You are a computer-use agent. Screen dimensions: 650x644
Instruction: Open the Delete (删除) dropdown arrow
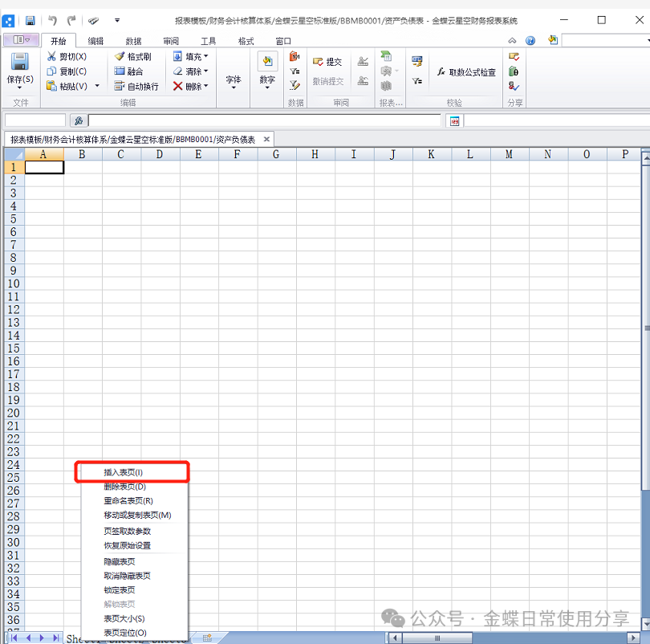[x=205, y=86]
